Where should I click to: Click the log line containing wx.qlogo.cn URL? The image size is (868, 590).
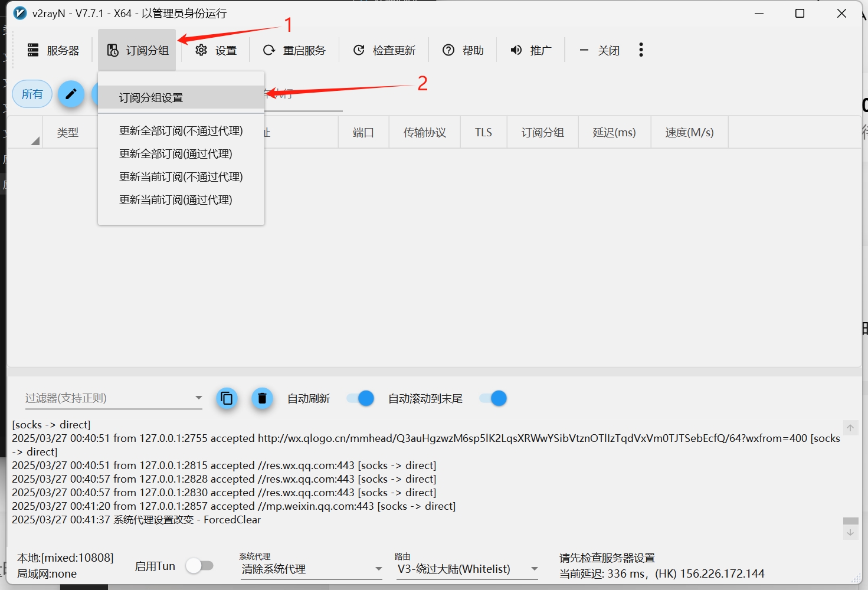(x=425, y=445)
